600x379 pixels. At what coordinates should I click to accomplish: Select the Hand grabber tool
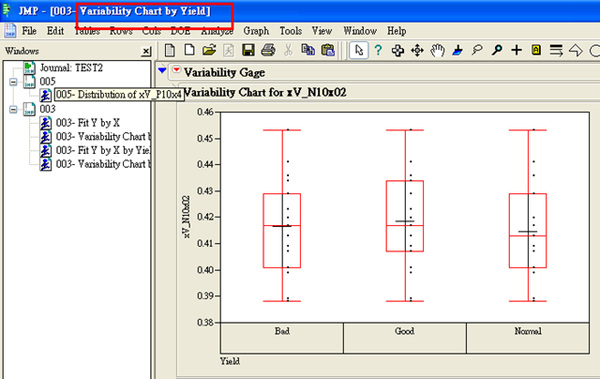[437, 50]
